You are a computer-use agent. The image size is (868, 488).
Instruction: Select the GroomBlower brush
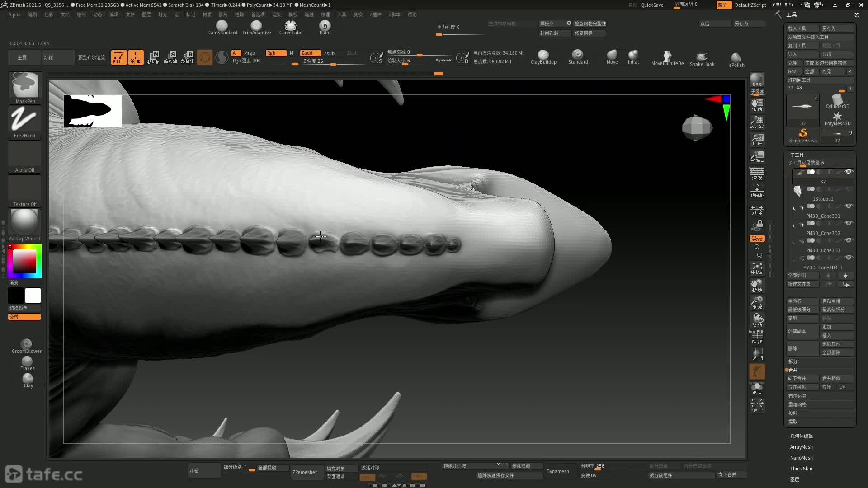click(26, 346)
